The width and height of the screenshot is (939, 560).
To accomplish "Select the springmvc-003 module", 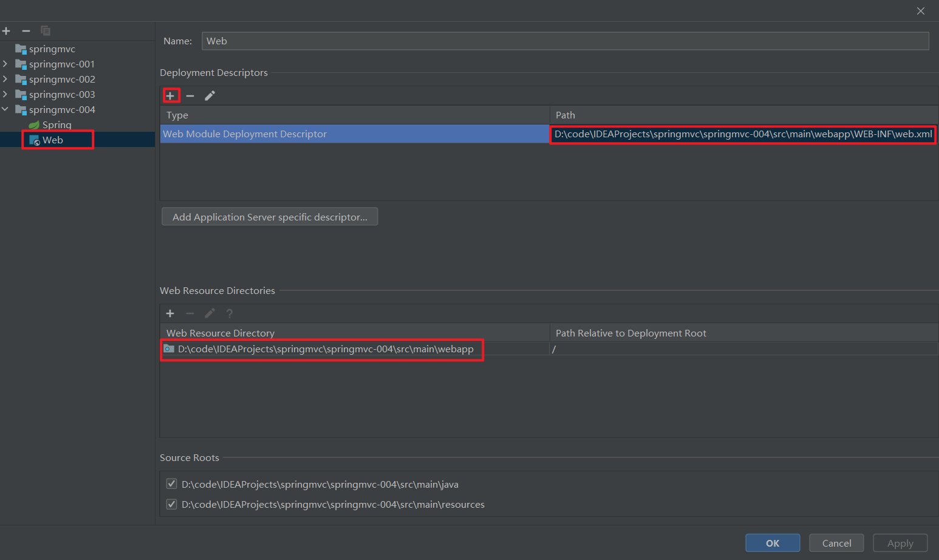I will coord(62,95).
